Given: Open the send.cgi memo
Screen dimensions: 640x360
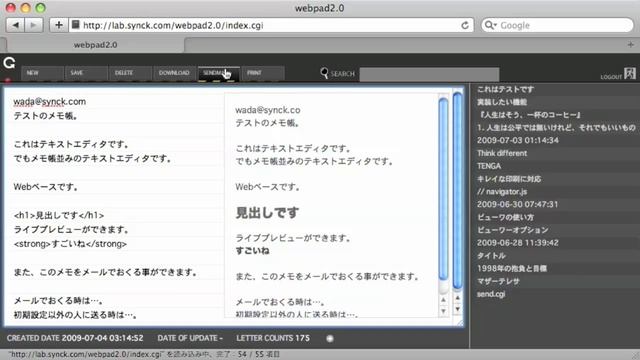Looking at the screenshot, I should (x=491, y=294).
